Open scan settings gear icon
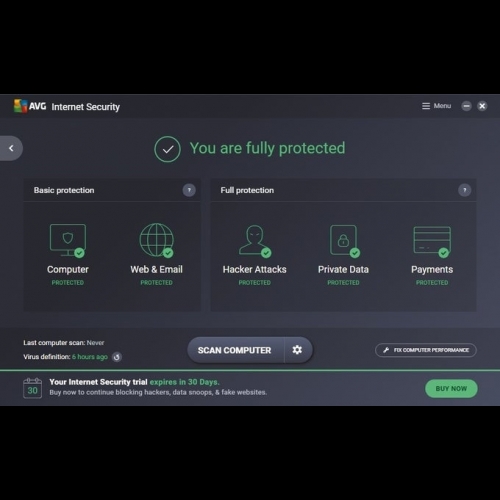500x500 pixels. pyautogui.click(x=297, y=350)
